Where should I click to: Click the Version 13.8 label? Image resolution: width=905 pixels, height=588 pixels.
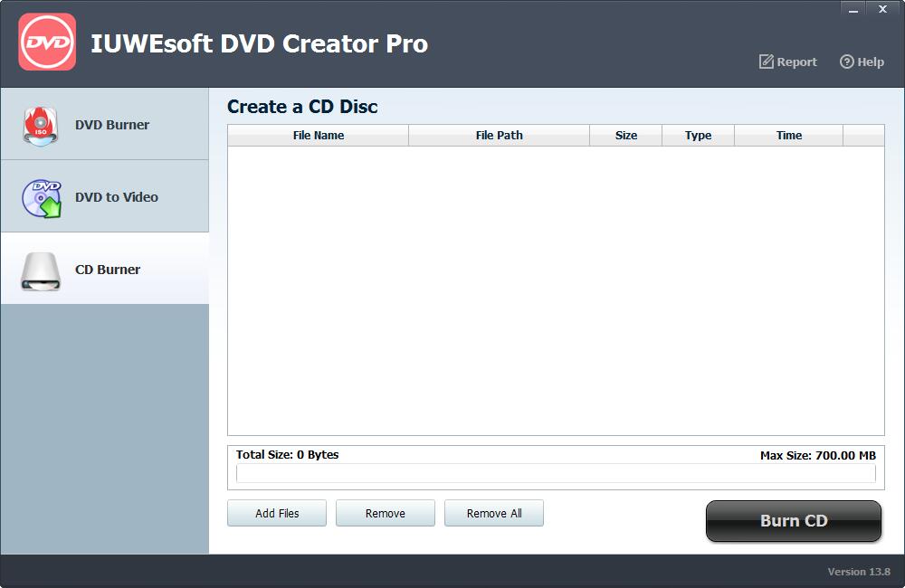coord(859,572)
